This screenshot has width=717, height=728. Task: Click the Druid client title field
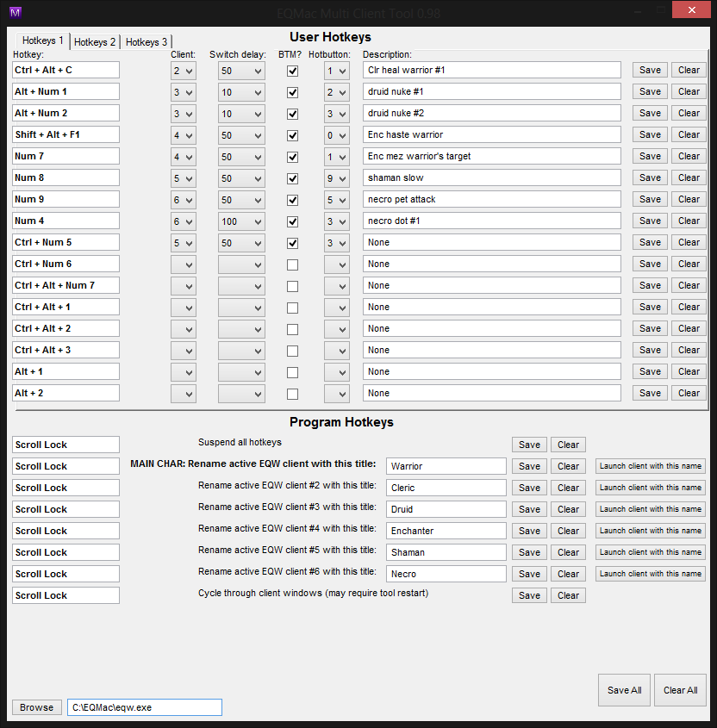click(446, 509)
